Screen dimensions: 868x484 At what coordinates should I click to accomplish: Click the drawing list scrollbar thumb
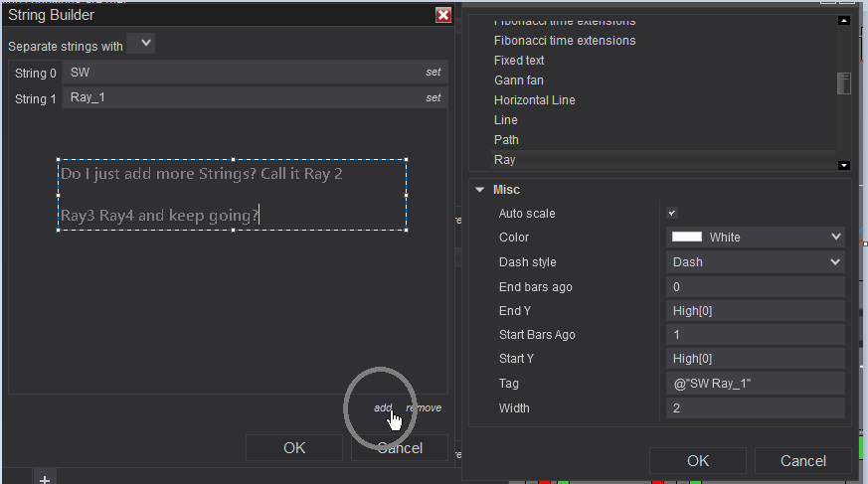(844, 83)
